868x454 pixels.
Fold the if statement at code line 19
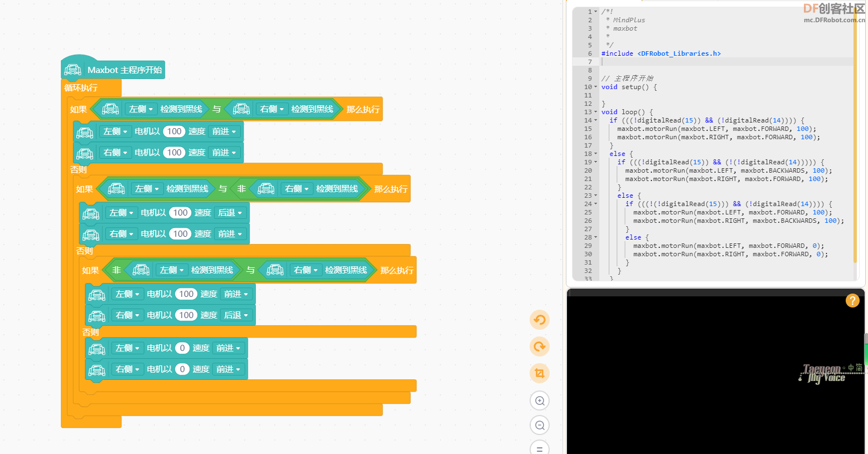coord(595,162)
